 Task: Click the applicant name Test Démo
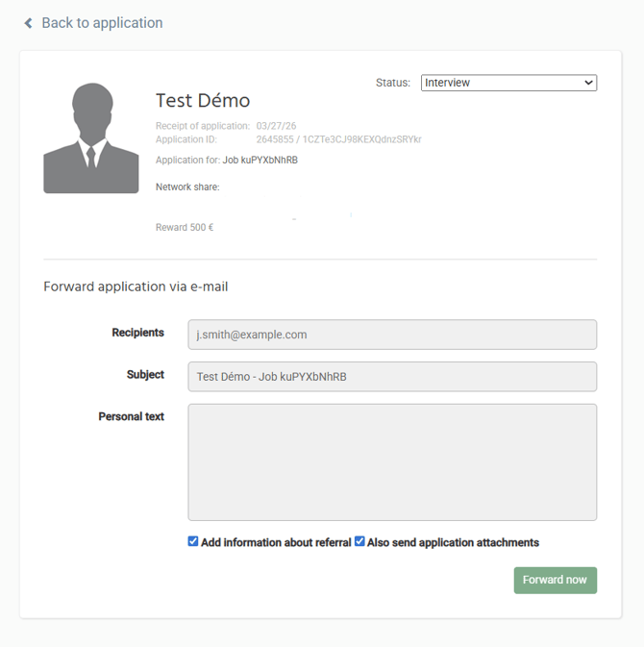(203, 101)
